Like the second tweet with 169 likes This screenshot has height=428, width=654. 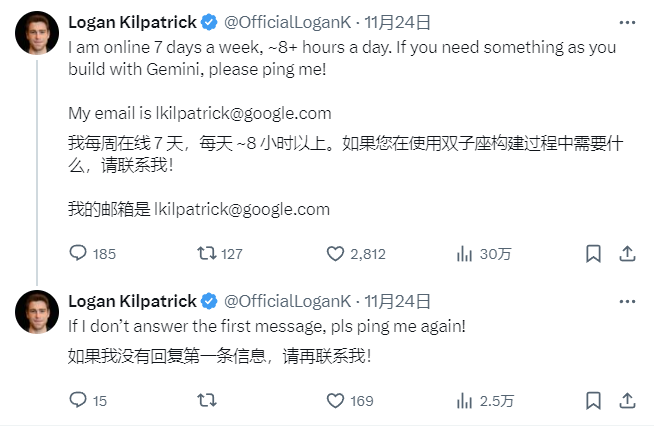[x=335, y=400]
